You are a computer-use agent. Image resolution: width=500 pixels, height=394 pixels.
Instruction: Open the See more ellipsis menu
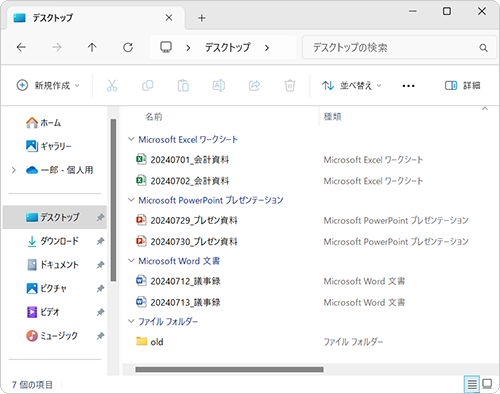coord(408,86)
